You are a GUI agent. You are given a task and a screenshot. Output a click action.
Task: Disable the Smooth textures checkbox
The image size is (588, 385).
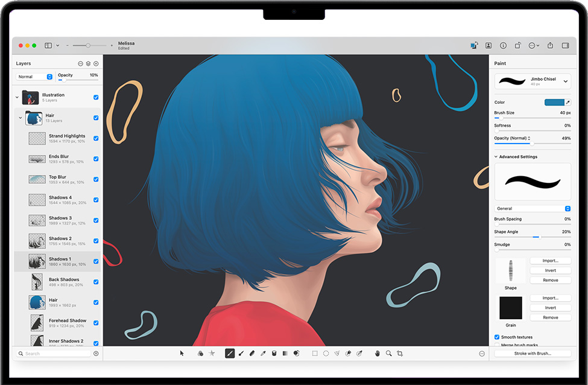click(497, 337)
